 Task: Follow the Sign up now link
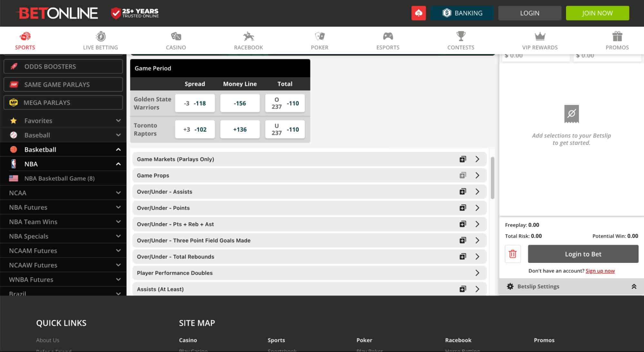point(600,271)
